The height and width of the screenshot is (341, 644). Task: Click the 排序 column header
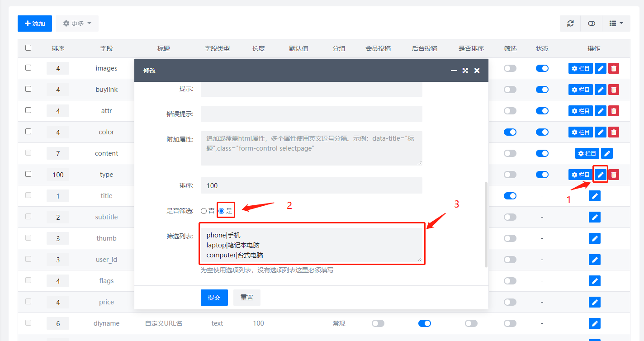coord(58,48)
